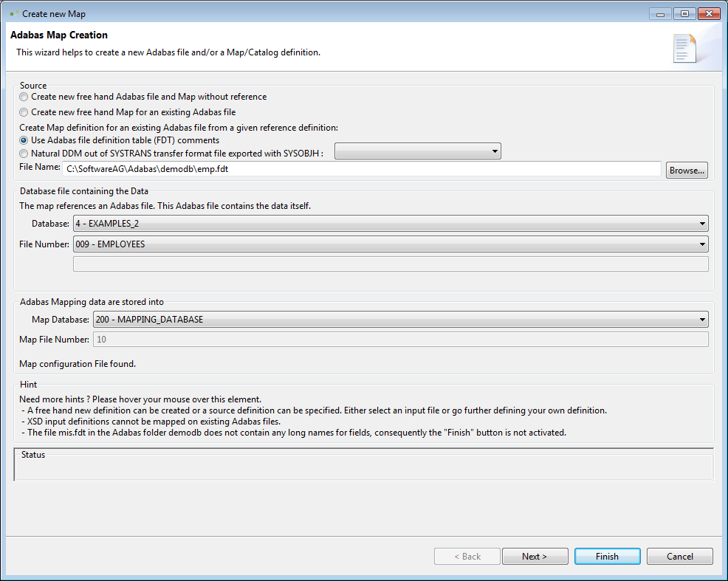Minimize the Create new Map dialog
Viewport: 728px width, 581px height.
(x=659, y=13)
